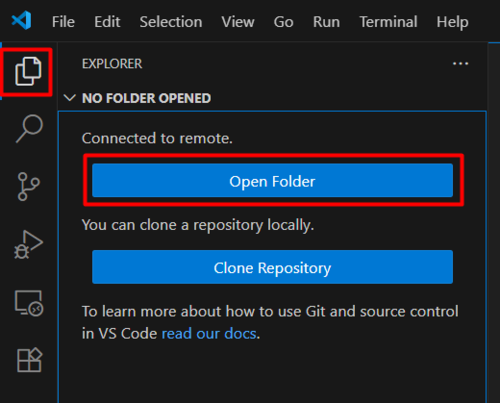Open the View menu
This screenshot has height=403, width=500.
pyautogui.click(x=238, y=22)
